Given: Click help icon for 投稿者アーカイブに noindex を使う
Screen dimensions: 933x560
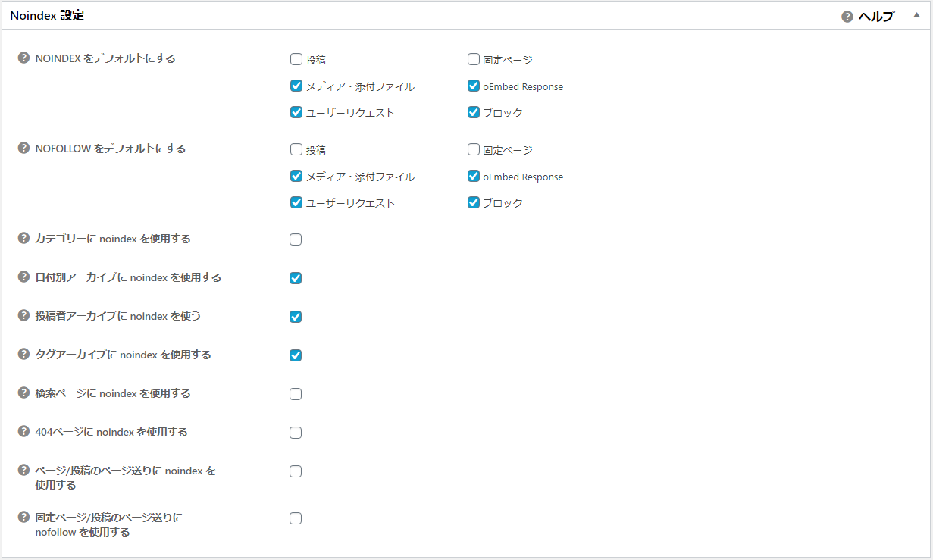Looking at the screenshot, I should (x=23, y=316).
